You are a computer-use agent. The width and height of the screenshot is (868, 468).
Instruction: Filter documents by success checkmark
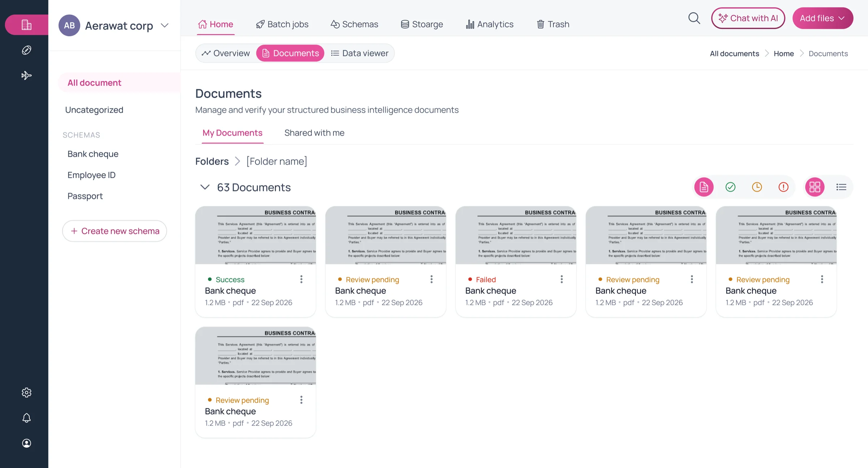point(731,187)
